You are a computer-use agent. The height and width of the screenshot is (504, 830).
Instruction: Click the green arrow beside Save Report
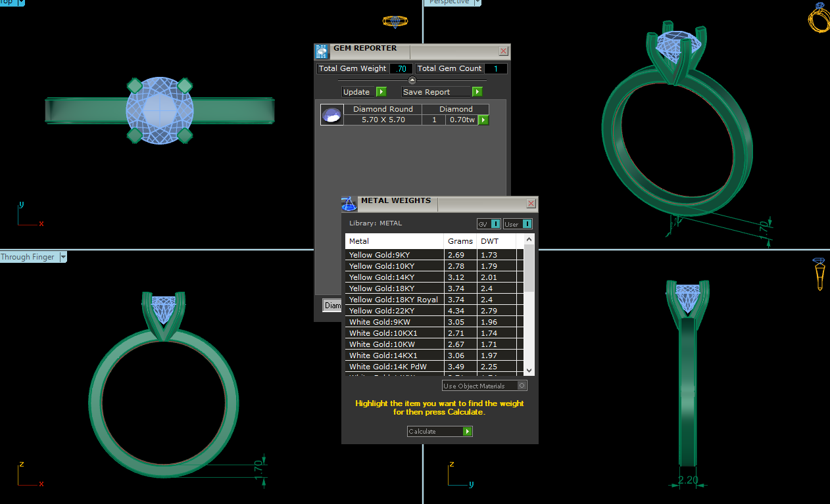coord(477,92)
